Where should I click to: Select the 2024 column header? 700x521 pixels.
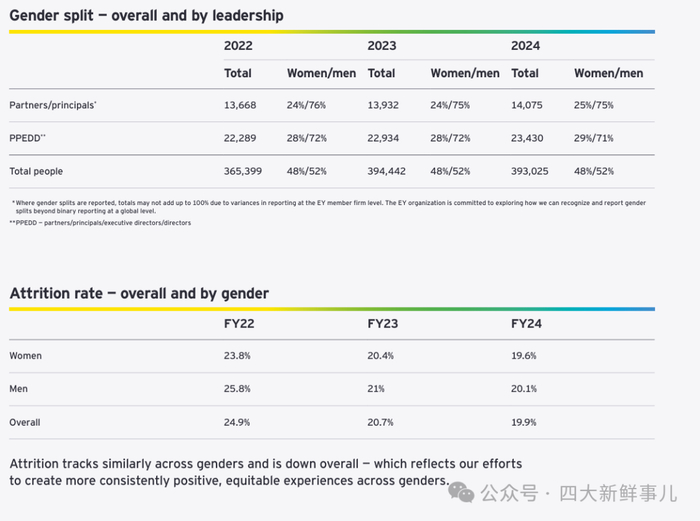click(525, 45)
